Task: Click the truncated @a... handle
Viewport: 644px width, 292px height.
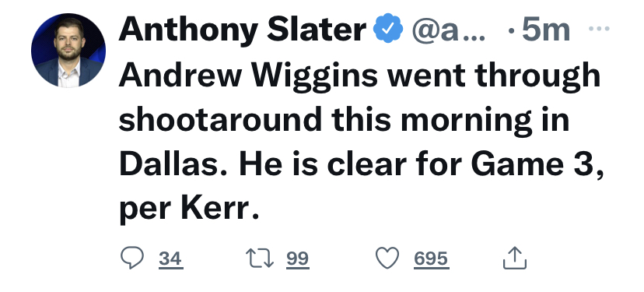Action: tap(448, 30)
